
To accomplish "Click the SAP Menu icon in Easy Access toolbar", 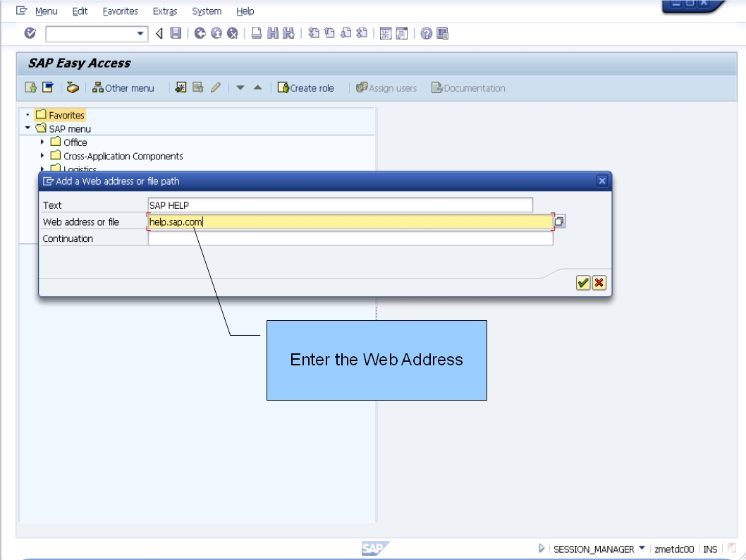I will [x=48, y=87].
